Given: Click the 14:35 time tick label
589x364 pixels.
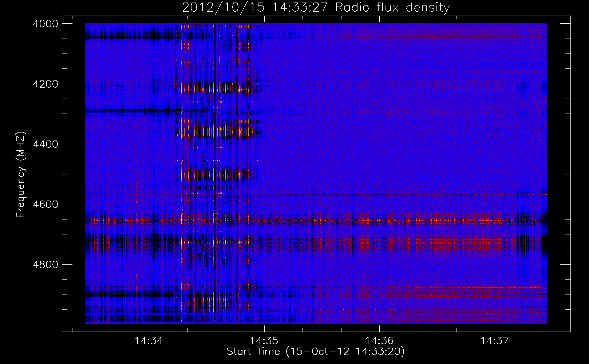Looking at the screenshot, I should click(264, 341).
